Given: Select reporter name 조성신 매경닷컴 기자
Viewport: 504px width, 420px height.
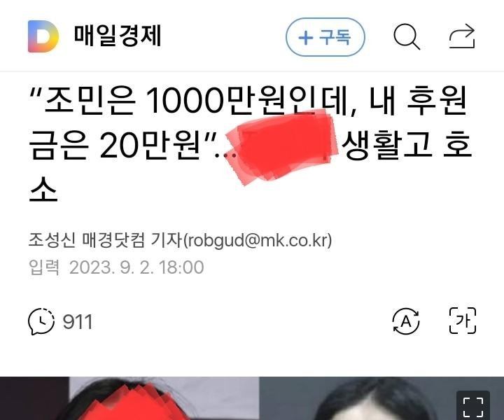Looking at the screenshot, I should click(106, 240).
